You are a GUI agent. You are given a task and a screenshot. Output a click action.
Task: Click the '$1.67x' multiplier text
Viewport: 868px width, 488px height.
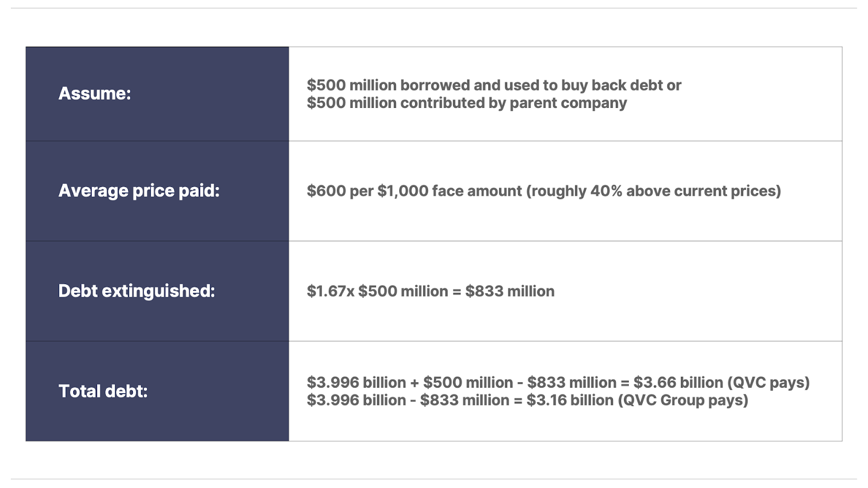tap(330, 291)
